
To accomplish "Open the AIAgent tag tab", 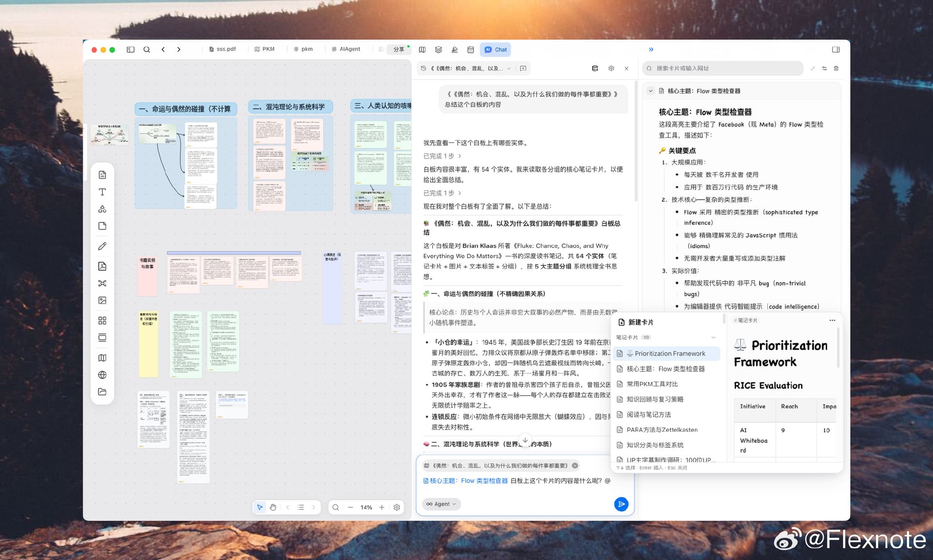I will tap(346, 49).
